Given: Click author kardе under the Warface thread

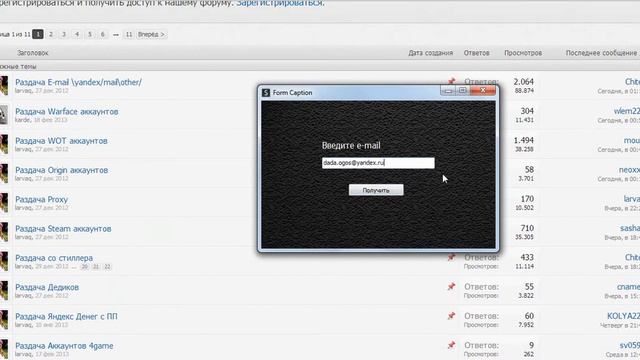Looking at the screenshot, I should click(22, 120).
